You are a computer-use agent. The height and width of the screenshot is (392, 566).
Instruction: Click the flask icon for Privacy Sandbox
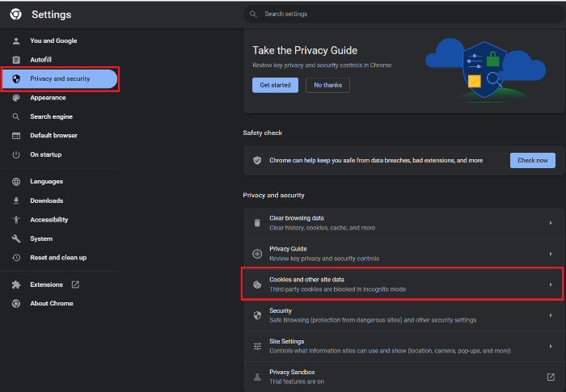tap(257, 377)
